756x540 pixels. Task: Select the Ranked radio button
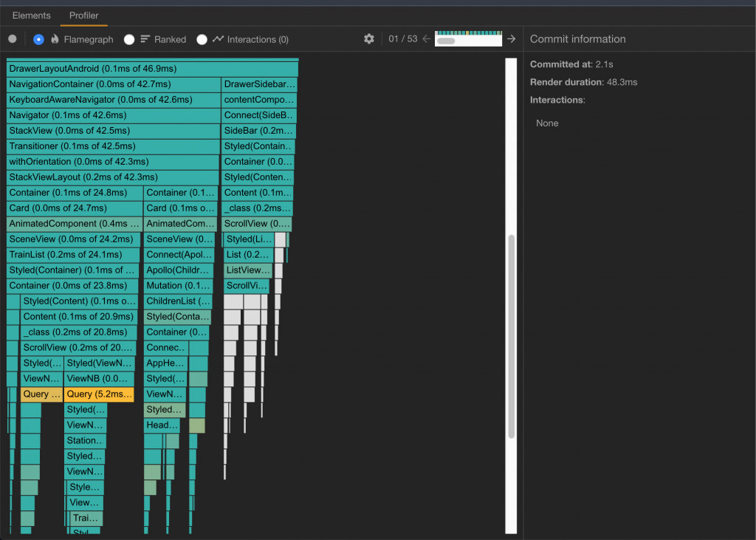(x=129, y=39)
